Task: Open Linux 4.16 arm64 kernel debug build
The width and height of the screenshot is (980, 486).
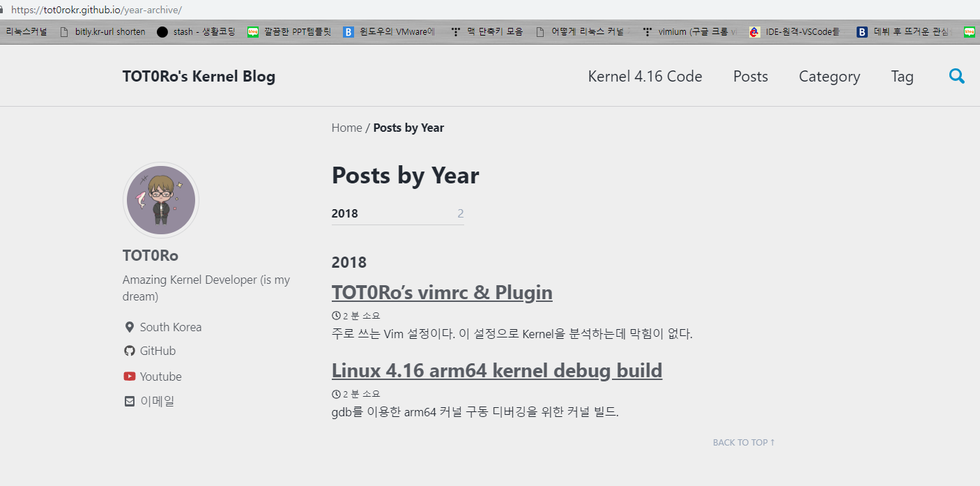Action: pyautogui.click(x=497, y=370)
